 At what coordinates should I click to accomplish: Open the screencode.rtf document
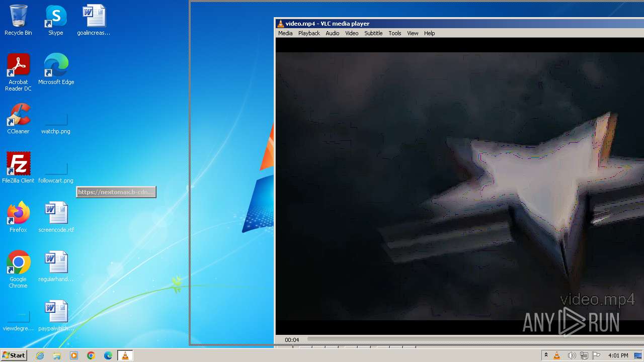[x=56, y=217]
